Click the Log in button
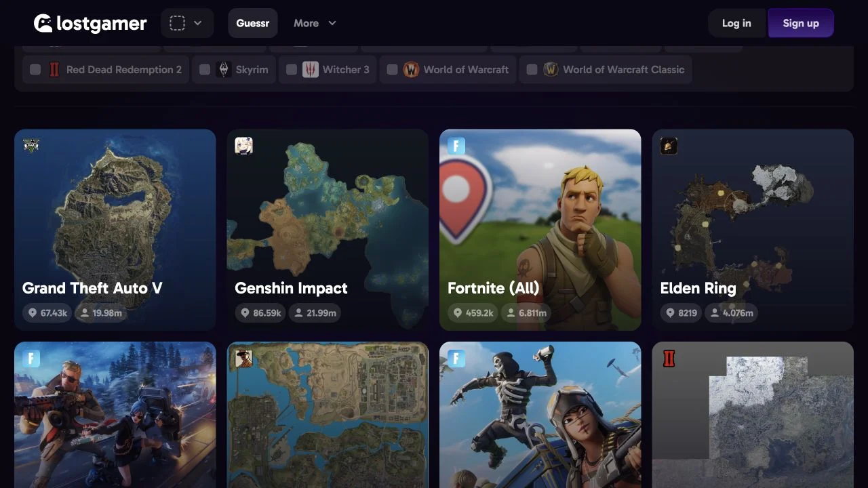The width and height of the screenshot is (868, 488). [736, 23]
